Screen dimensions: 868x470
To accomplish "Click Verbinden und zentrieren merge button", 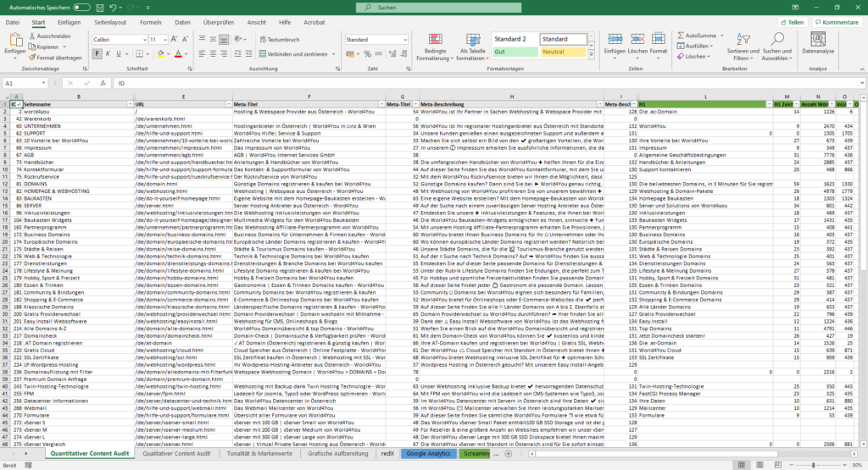I will pyautogui.click(x=293, y=54).
